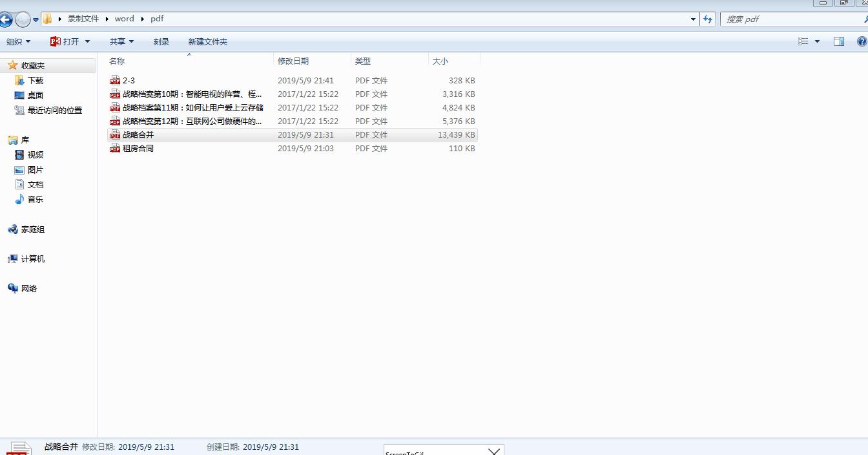Click PDF icon of 战略档案第10期 file
The height and width of the screenshot is (455, 868).
(115, 94)
